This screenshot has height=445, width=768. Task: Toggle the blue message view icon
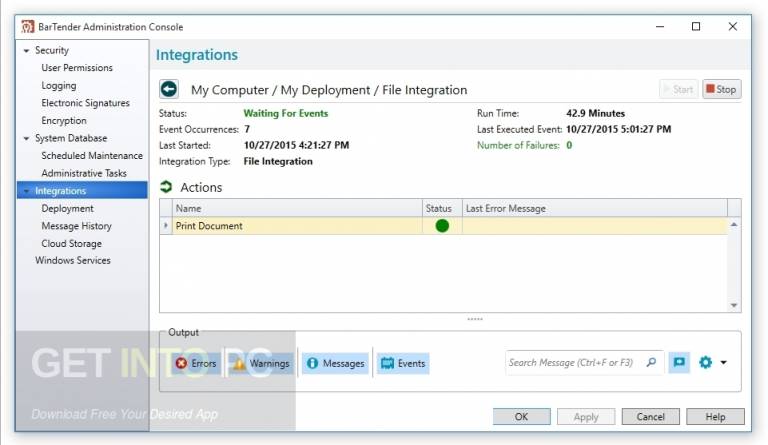click(x=679, y=362)
